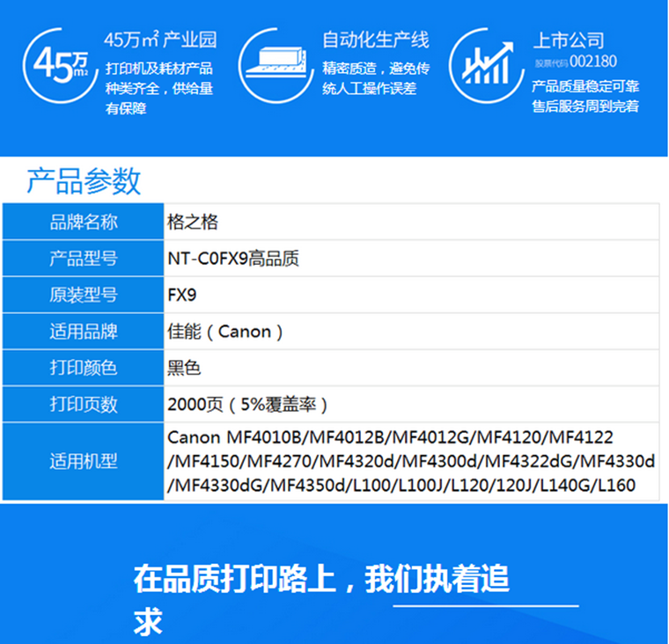Click the 适用机型 label cell
The height and width of the screenshot is (644, 669).
point(83,461)
